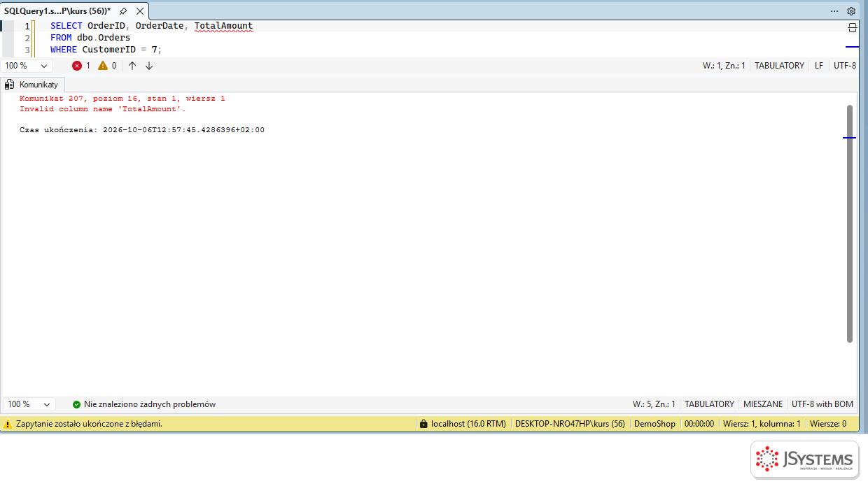Click localhost (16.0 RTM) server status
Image resolution: width=868 pixels, height=484 pixels.
click(x=468, y=424)
